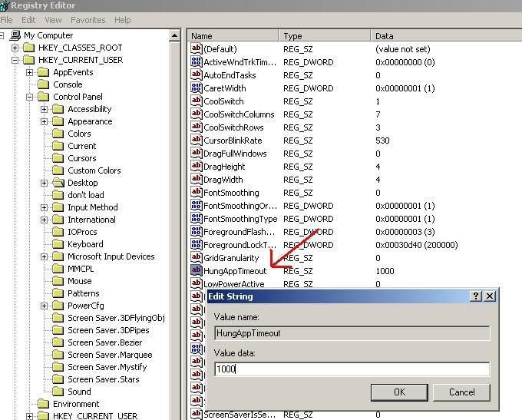Select the Screen Saver.Marquee key

[x=109, y=355]
